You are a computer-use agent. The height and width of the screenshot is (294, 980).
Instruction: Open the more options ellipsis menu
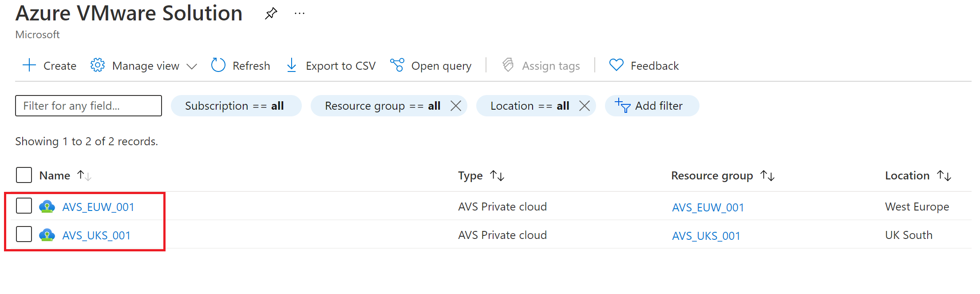coord(300,13)
